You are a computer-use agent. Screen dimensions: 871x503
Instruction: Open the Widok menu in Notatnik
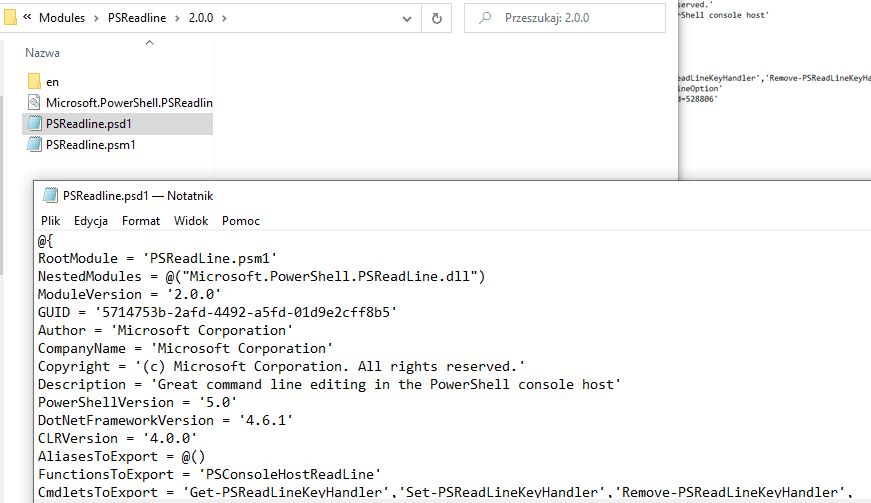coord(191,221)
